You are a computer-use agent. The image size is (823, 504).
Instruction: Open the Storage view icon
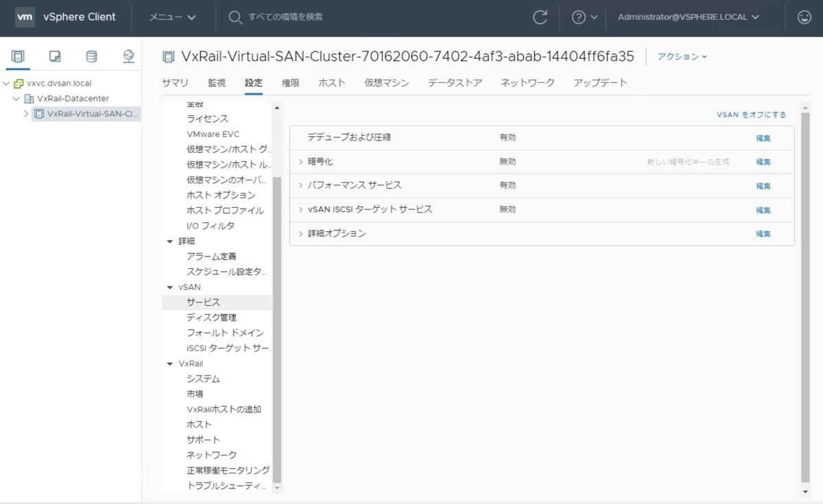(x=91, y=56)
